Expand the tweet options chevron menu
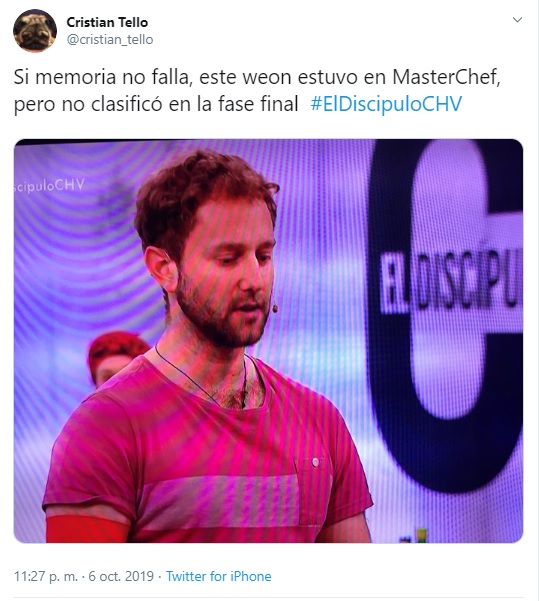 point(518,20)
